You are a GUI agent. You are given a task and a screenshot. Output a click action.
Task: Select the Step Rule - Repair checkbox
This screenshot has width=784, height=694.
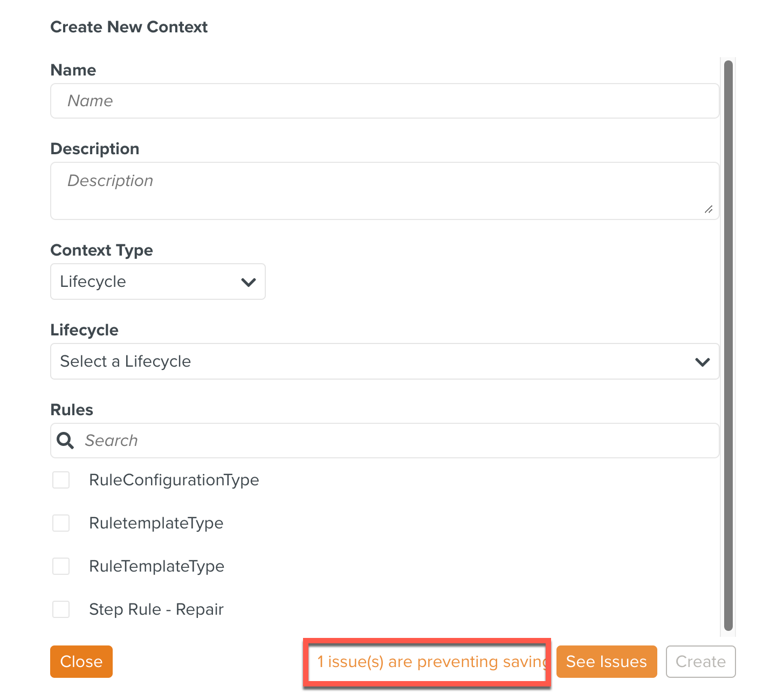click(61, 609)
